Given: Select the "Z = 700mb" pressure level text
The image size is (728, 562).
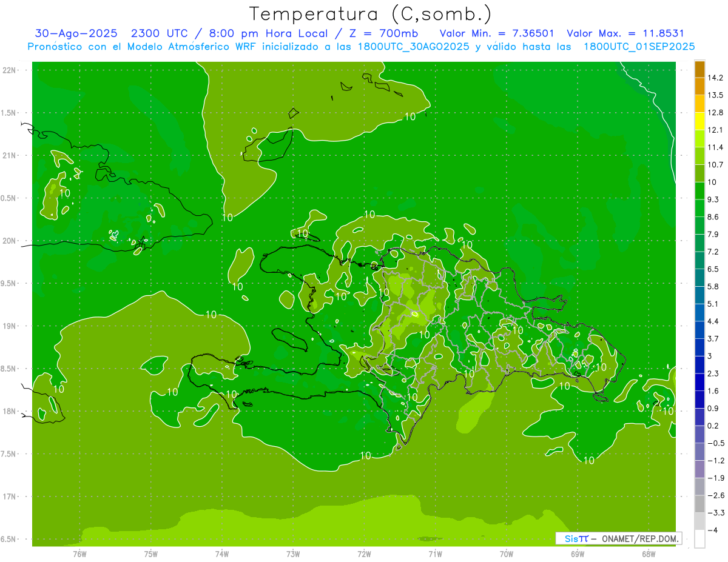Looking at the screenshot, I should [x=383, y=33].
